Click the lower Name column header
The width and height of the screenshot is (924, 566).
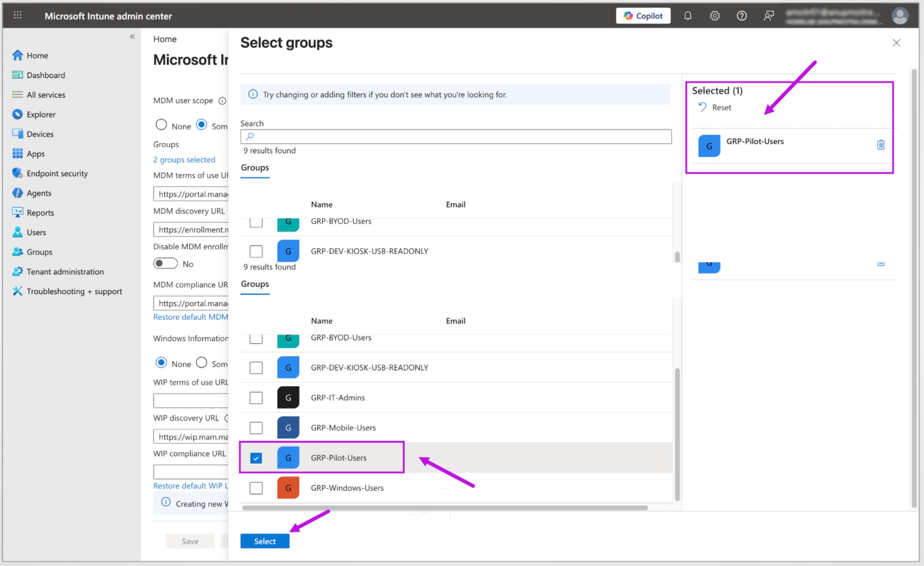pos(321,321)
